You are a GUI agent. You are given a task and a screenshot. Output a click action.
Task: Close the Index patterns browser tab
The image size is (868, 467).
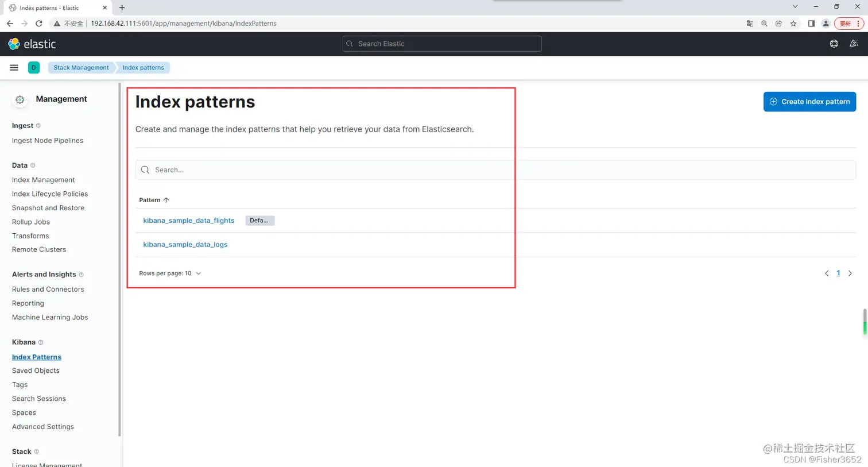coord(104,8)
